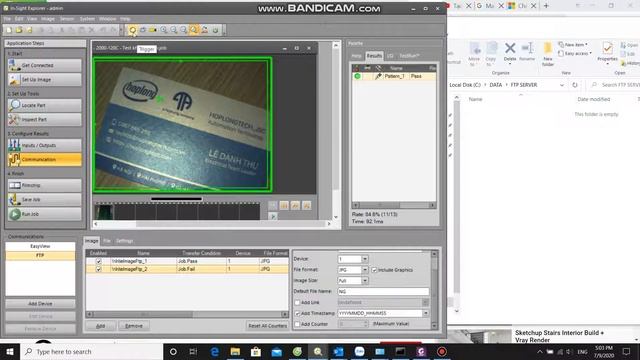Click the Inspect Part step button
The height and width of the screenshot is (360, 640).
(44, 120)
